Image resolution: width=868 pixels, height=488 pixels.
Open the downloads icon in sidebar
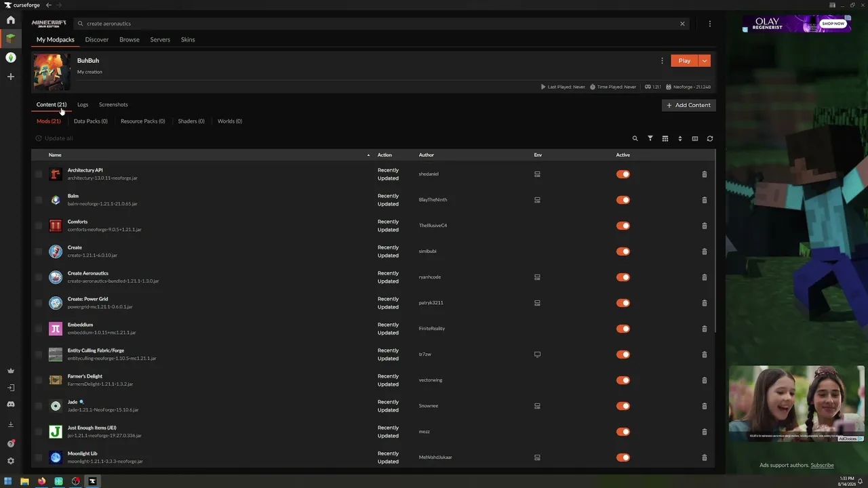pos(11,424)
